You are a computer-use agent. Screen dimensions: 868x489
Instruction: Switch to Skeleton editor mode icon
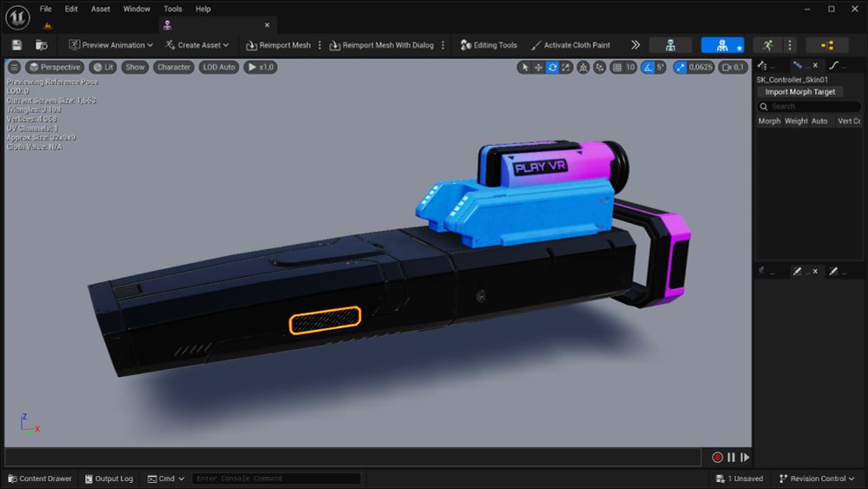pyautogui.click(x=670, y=45)
